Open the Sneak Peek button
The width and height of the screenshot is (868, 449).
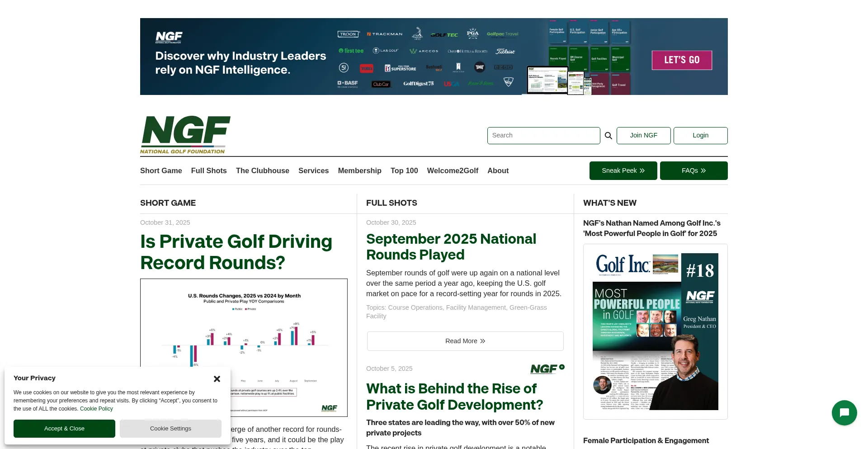(x=623, y=171)
